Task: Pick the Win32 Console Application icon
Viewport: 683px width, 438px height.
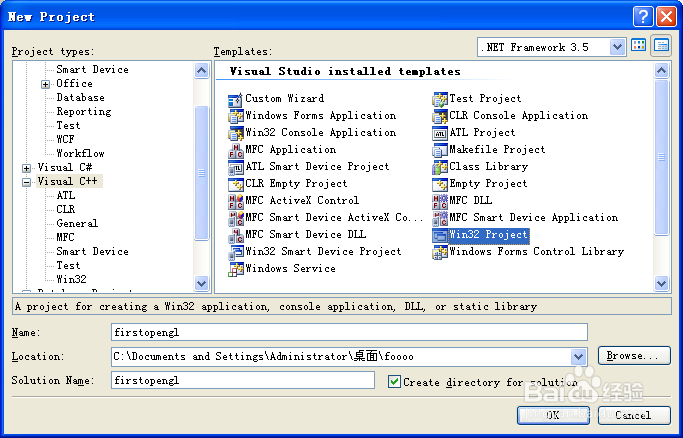Action: pyautogui.click(x=236, y=134)
